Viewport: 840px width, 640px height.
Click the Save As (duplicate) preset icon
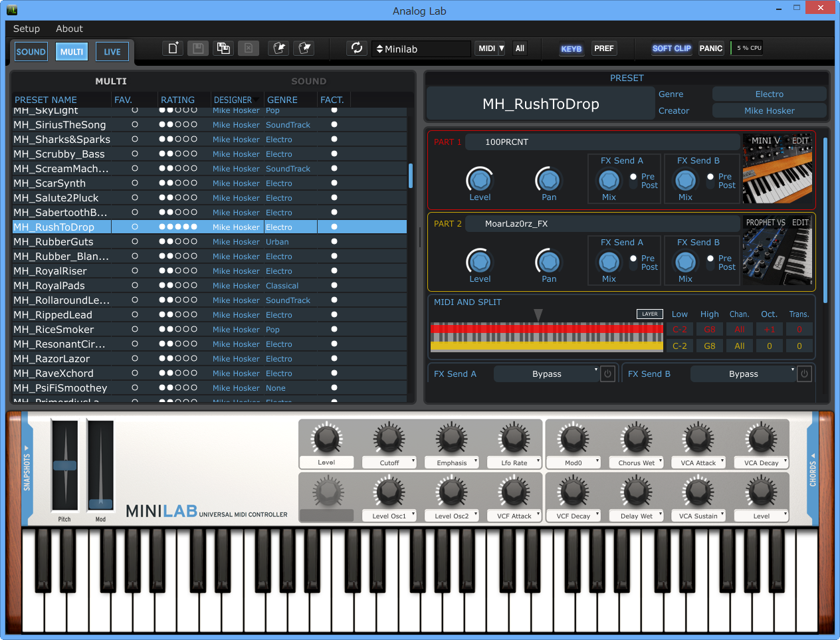(223, 48)
